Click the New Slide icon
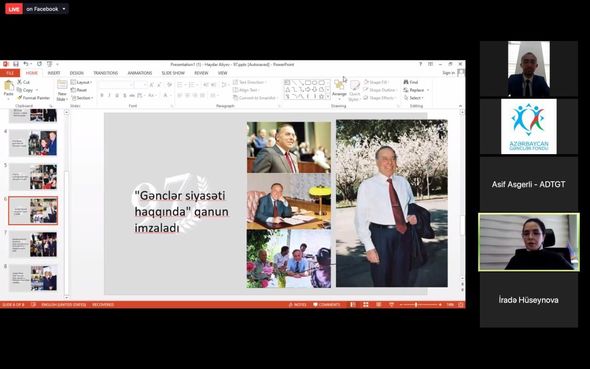Viewport: 590px width, 369px height. tap(62, 85)
